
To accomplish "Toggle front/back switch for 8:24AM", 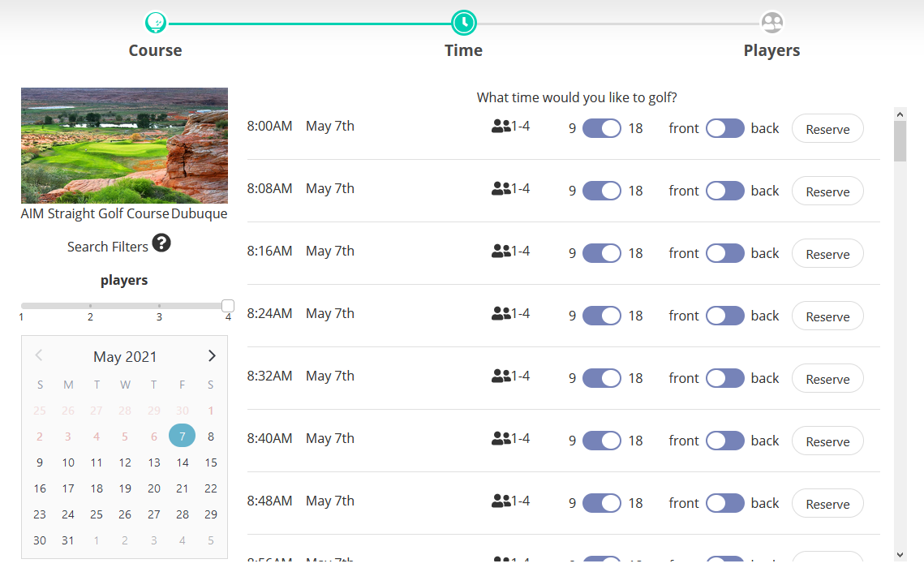I will (x=725, y=316).
